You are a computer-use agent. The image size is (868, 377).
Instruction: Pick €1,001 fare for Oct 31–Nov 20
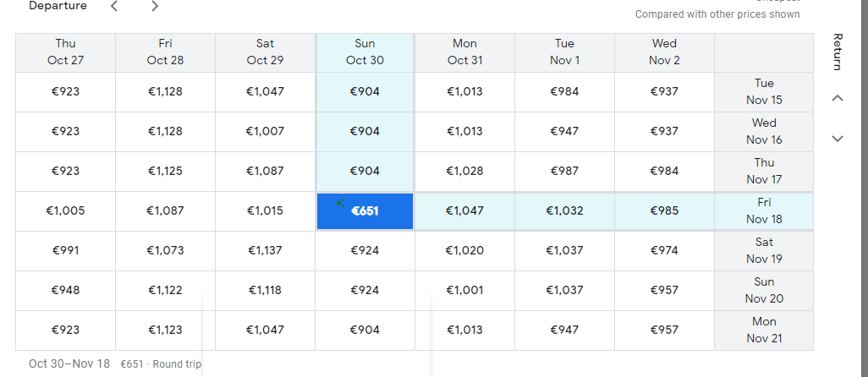pyautogui.click(x=464, y=290)
